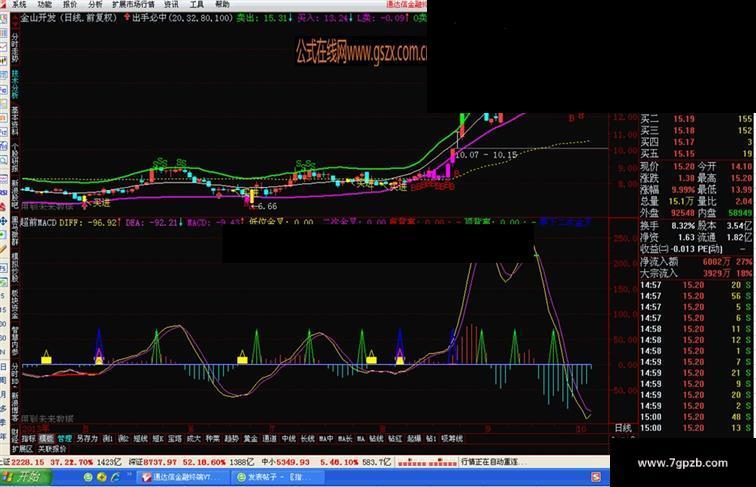Switch to the 技术分析 vertical tab

(x=15, y=85)
